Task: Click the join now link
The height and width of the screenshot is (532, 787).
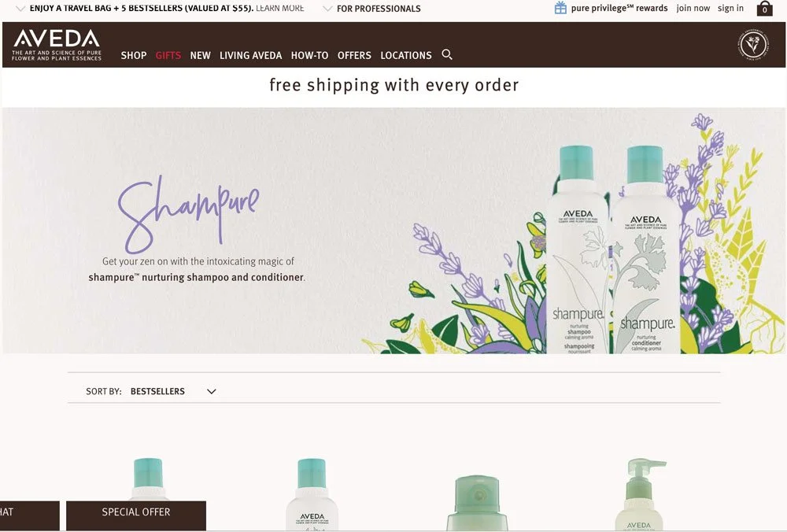Action: pos(693,8)
